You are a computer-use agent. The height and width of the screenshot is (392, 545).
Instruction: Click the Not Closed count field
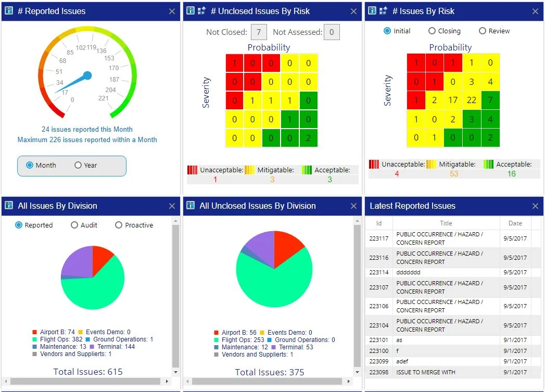click(x=259, y=32)
